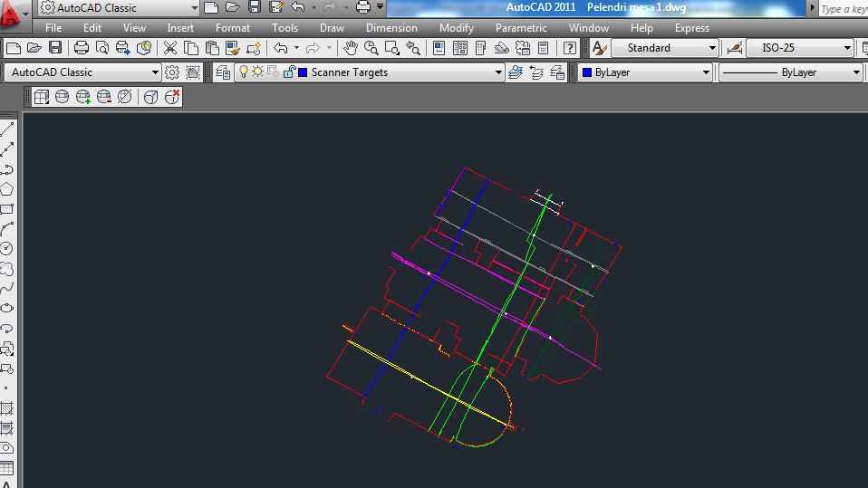Click Zoom Realtime icon
Screen dimensions: 868x488
[371, 48]
